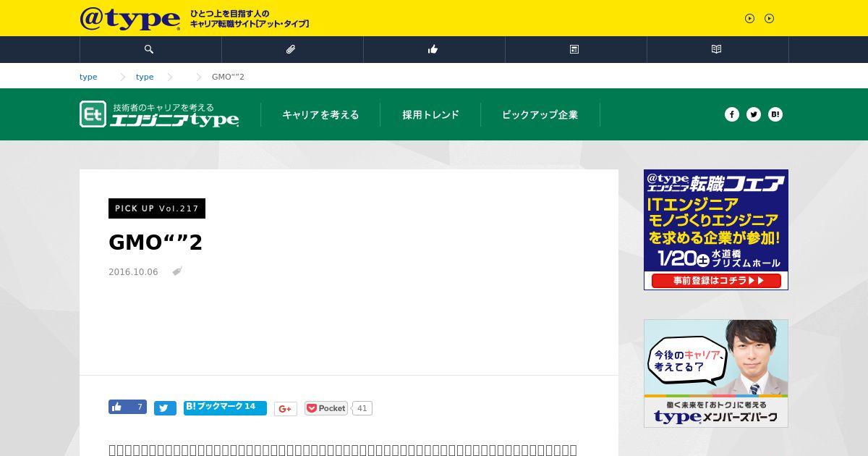Click first circled arrow icon in yellow header
This screenshot has width=868, height=456.
point(749,19)
